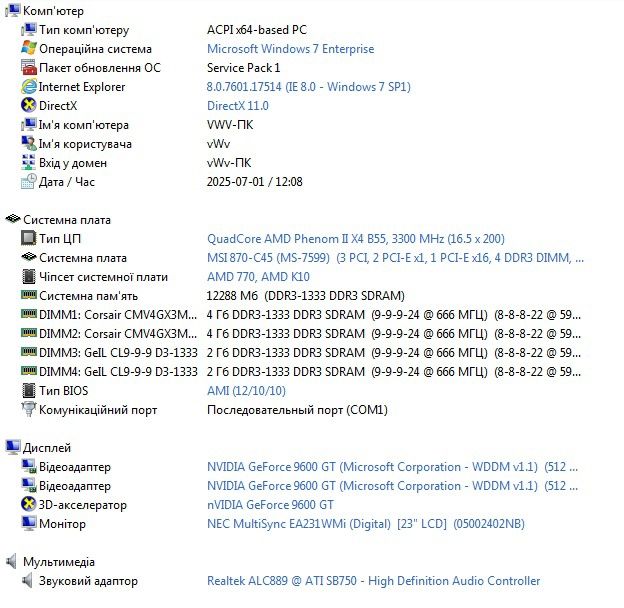Select the Вхід у домен field label
Screen dimensions: 624x608
[73, 163]
